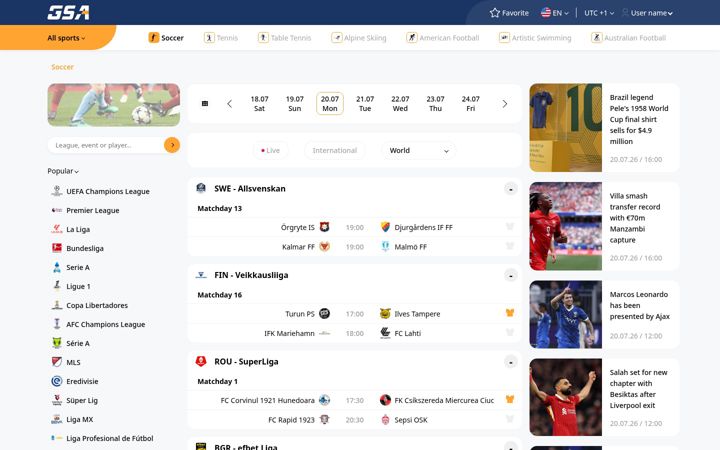Click Turun PS team crest
Screen dimensions: 720x450
(x=325, y=313)
